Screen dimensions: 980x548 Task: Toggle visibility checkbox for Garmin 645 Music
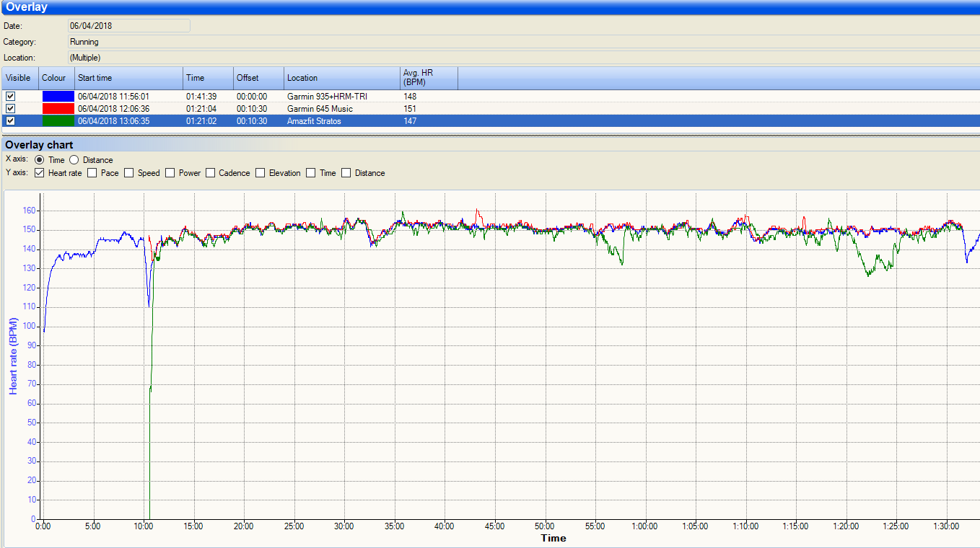pyautogui.click(x=10, y=108)
